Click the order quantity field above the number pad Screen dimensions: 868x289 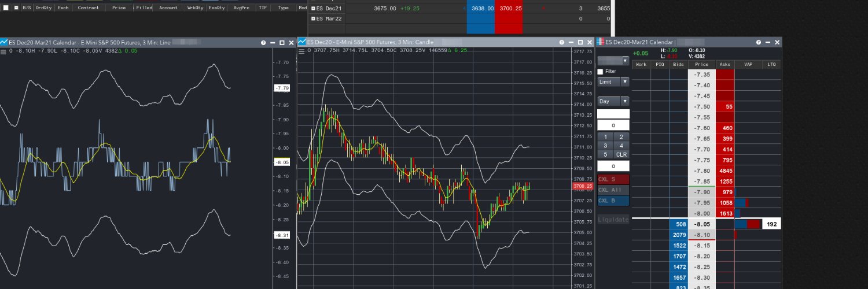pos(613,125)
